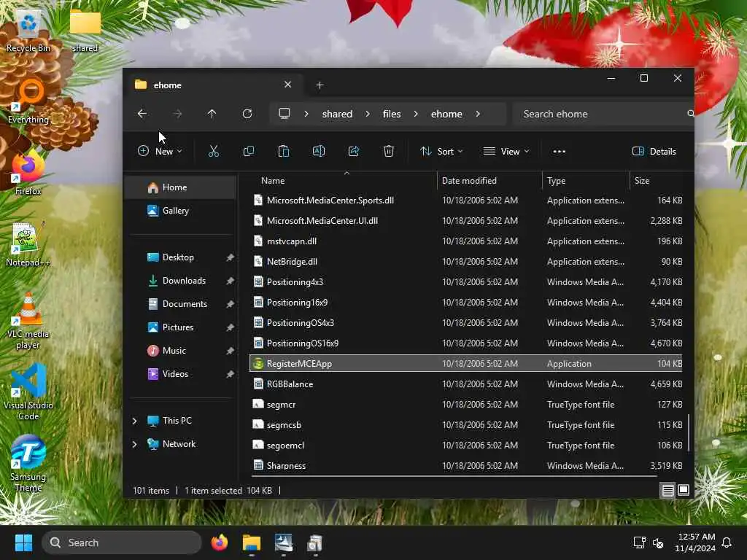Click the Delete trash can icon

[x=389, y=152]
